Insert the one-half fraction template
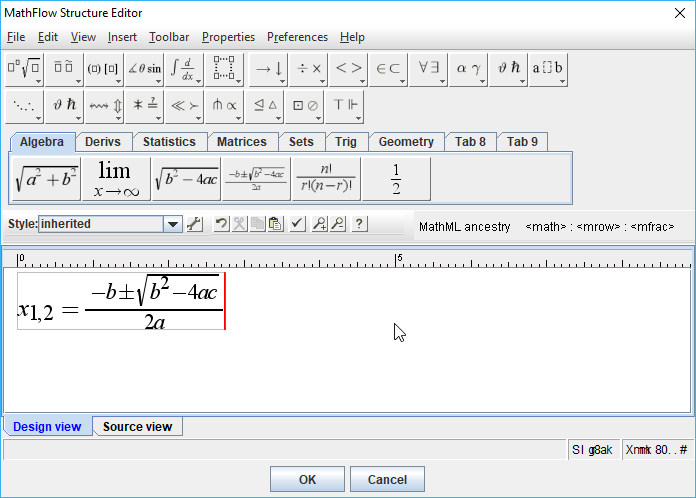This screenshot has width=696, height=498. [396, 179]
